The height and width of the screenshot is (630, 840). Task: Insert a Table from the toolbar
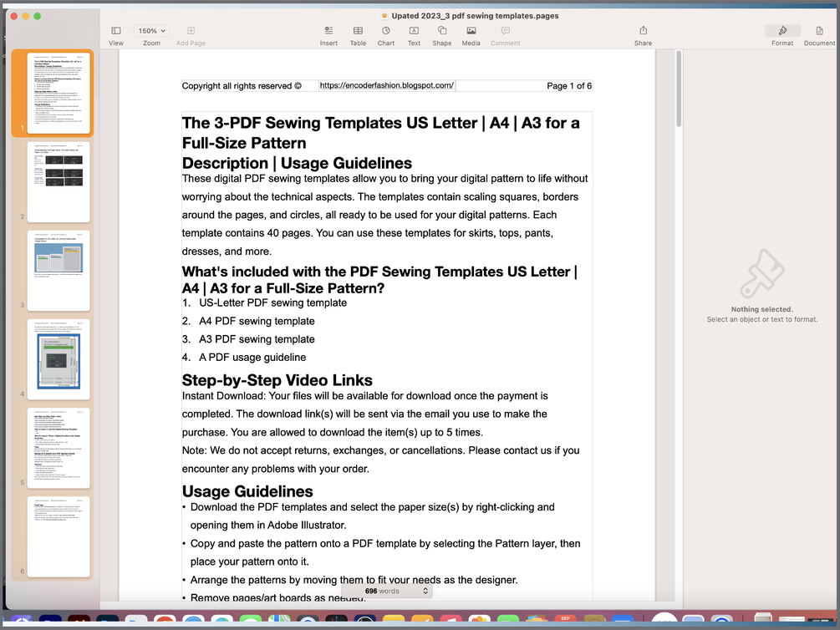(x=358, y=36)
